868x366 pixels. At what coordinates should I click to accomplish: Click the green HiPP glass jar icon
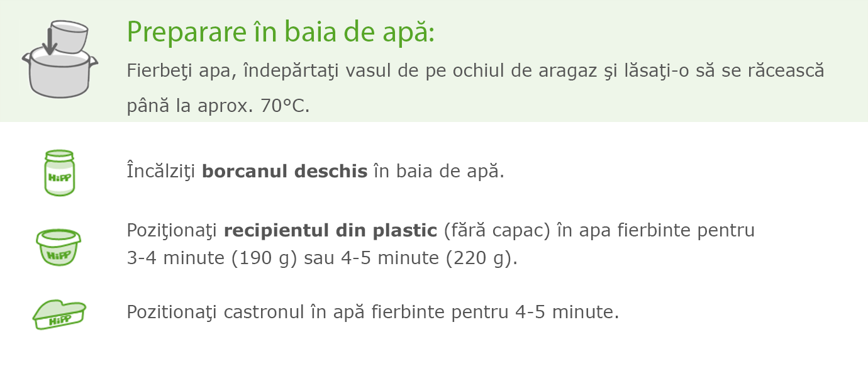[x=59, y=172]
